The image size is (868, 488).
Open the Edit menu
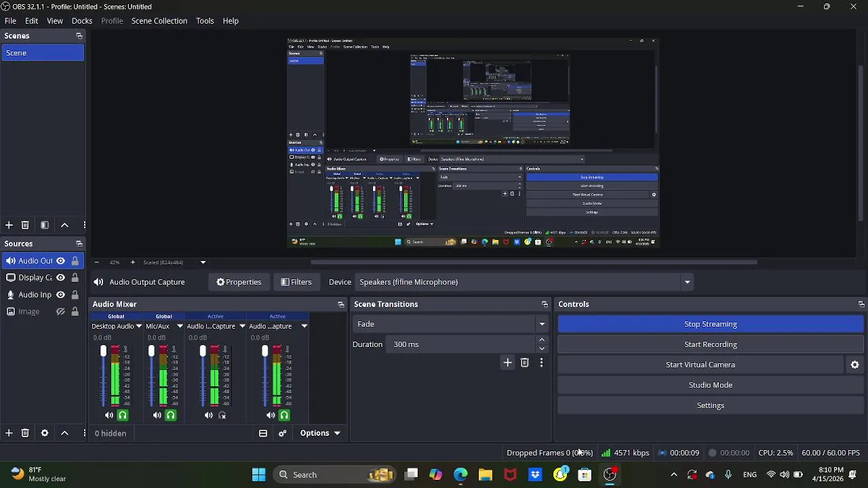pyautogui.click(x=31, y=21)
